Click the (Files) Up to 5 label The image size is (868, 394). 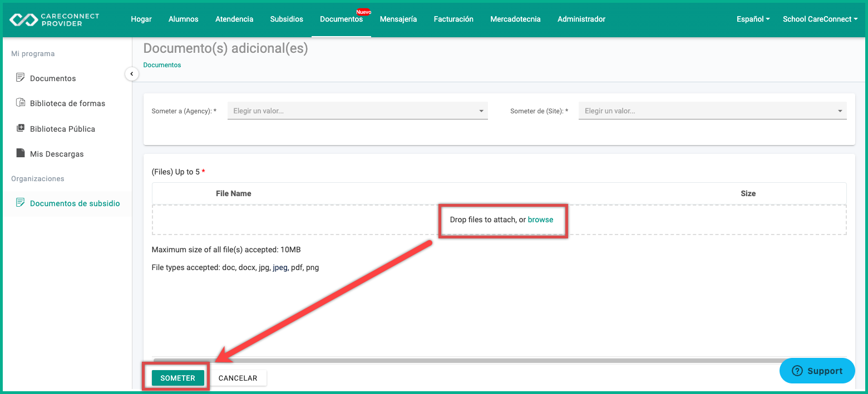(178, 172)
